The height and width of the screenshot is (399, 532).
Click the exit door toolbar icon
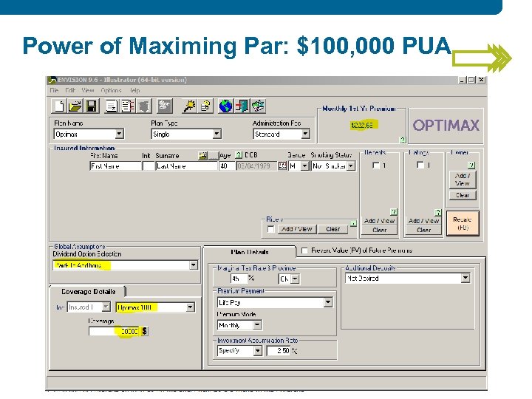click(x=242, y=106)
